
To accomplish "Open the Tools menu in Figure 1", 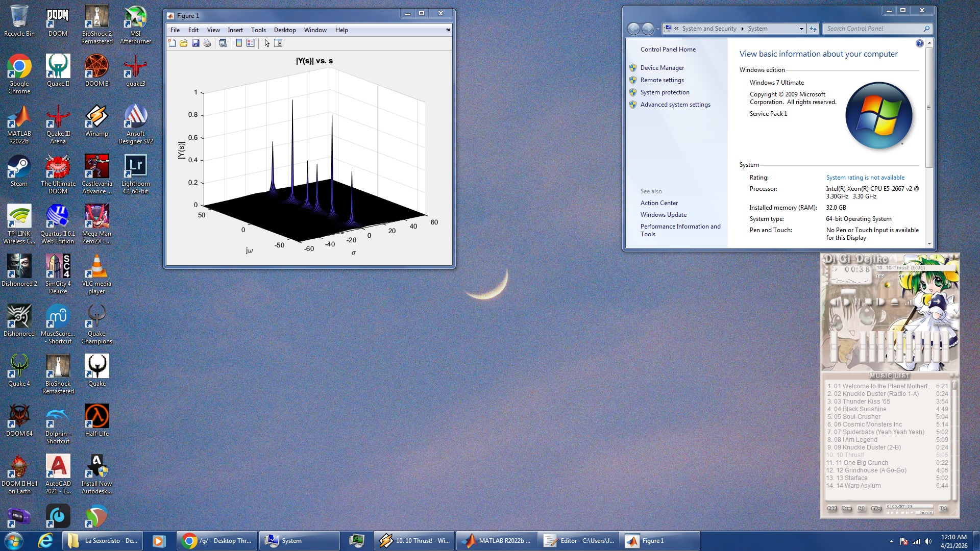I will (258, 30).
